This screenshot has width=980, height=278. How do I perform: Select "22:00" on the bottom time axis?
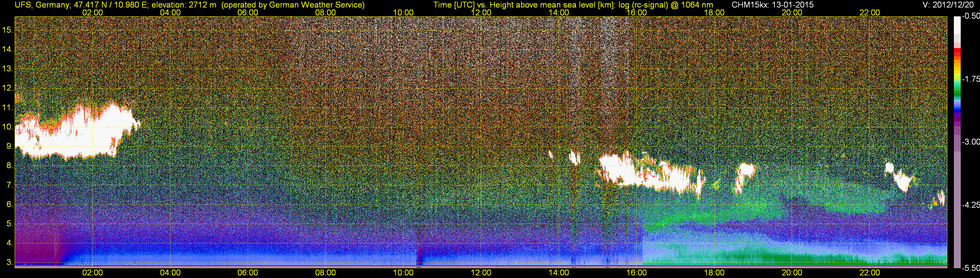tap(870, 273)
